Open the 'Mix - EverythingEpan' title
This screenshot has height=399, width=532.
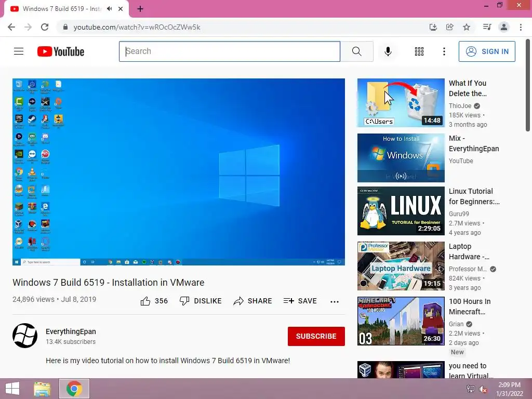click(x=474, y=143)
